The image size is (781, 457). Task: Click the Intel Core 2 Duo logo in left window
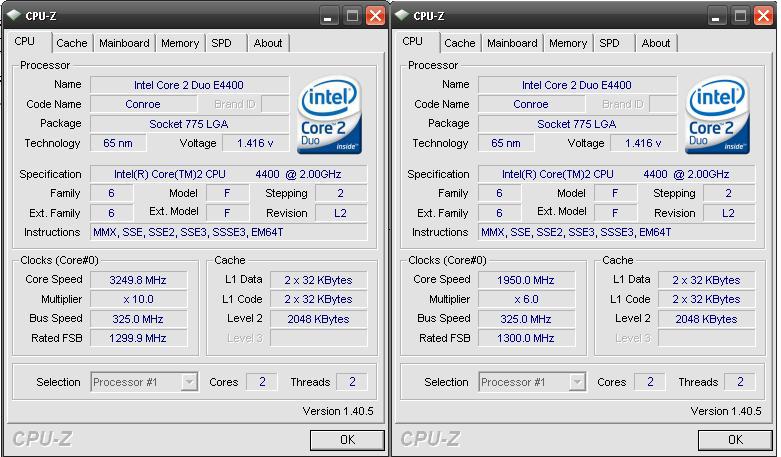329,115
